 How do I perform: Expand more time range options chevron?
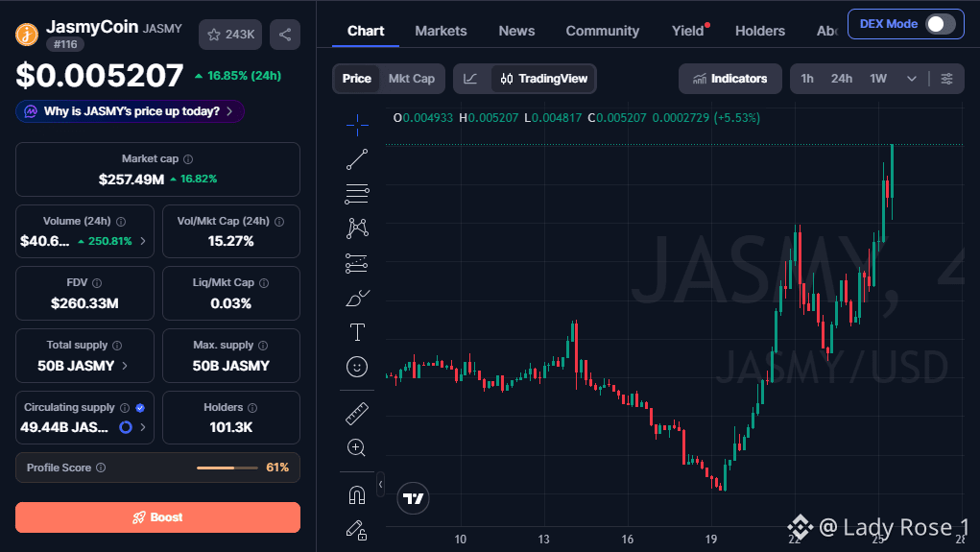coord(911,79)
